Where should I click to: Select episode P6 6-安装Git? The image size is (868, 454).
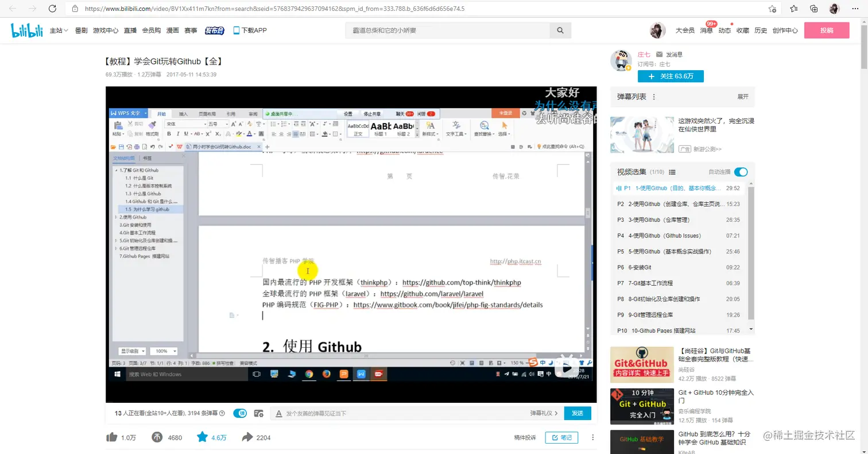click(x=679, y=267)
